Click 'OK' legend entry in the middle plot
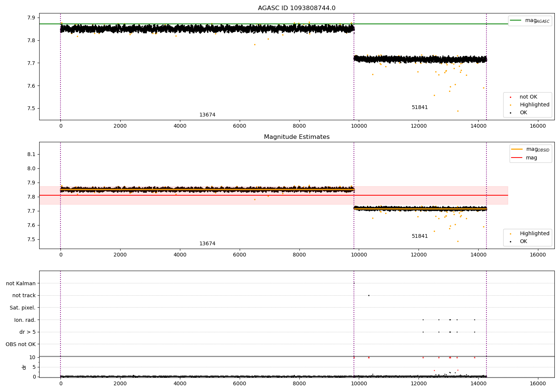 [519, 242]
